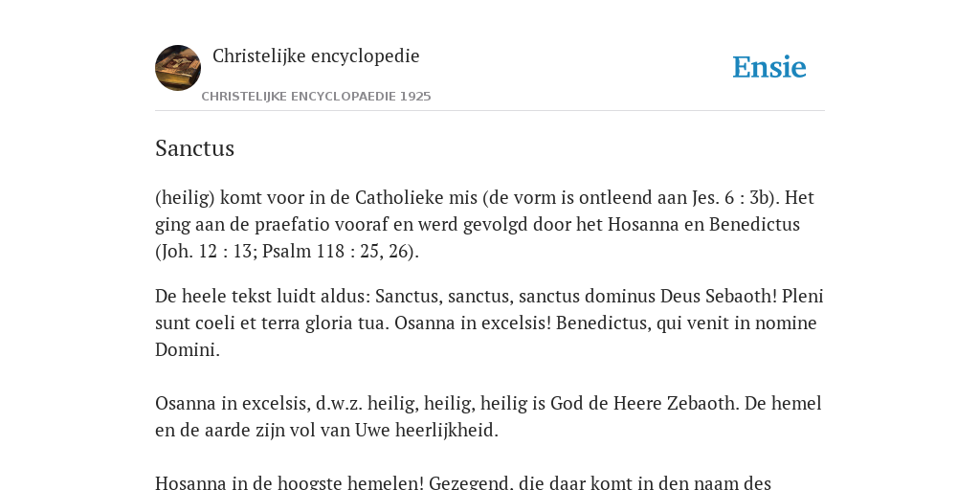Click the words 'Hosanna en Benedictus'
The height and width of the screenshot is (490, 980).
[x=703, y=224]
